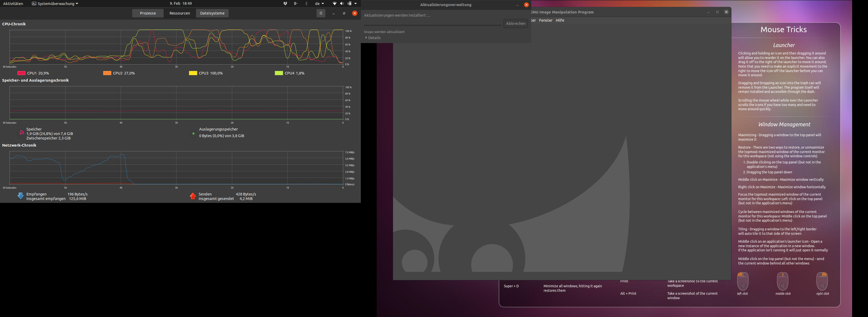Click the Bluetooth icon in top bar
The height and width of the screenshot is (317, 868).
pos(306,4)
